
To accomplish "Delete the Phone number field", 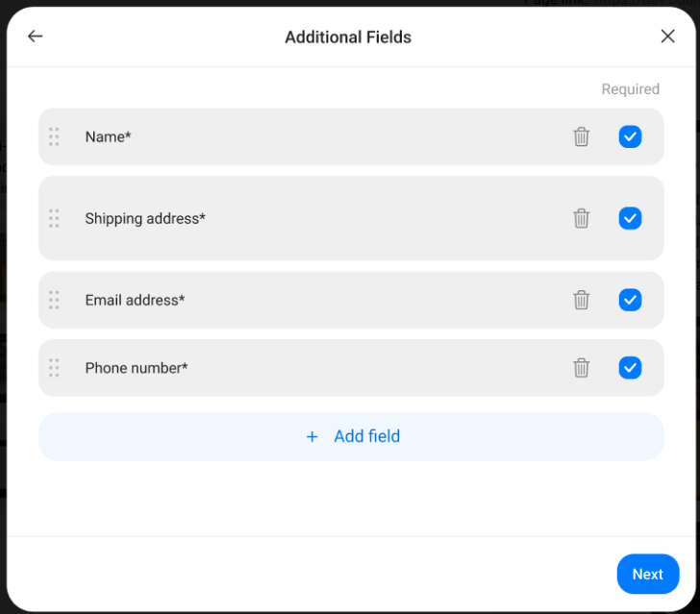I will [x=581, y=368].
